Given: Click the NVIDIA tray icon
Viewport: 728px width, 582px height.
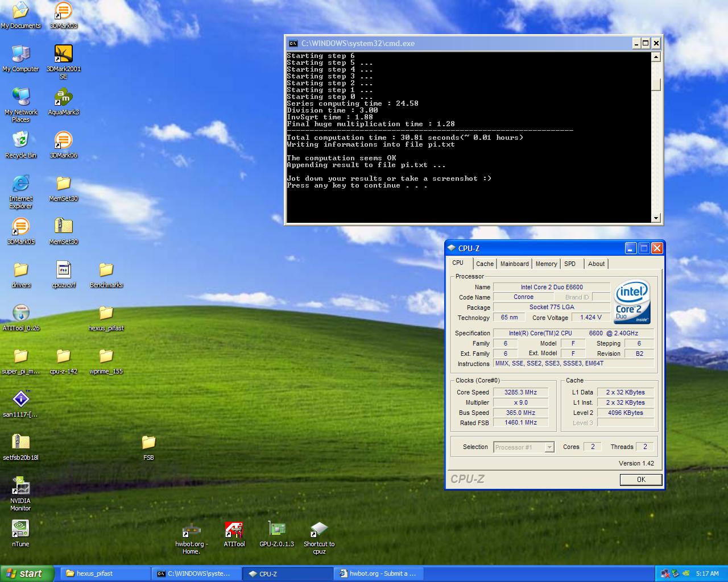Looking at the screenshot, I should point(686,573).
